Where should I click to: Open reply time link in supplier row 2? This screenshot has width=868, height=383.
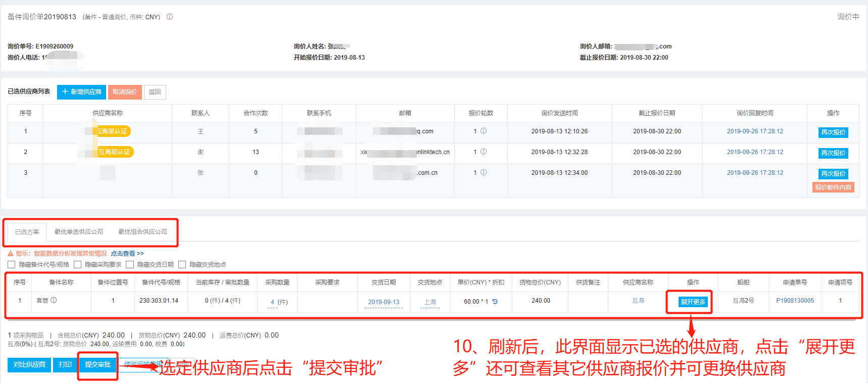(755, 152)
